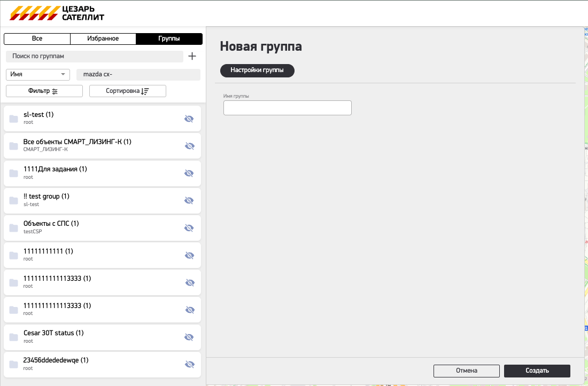Switch to the Все tab

tap(37, 39)
